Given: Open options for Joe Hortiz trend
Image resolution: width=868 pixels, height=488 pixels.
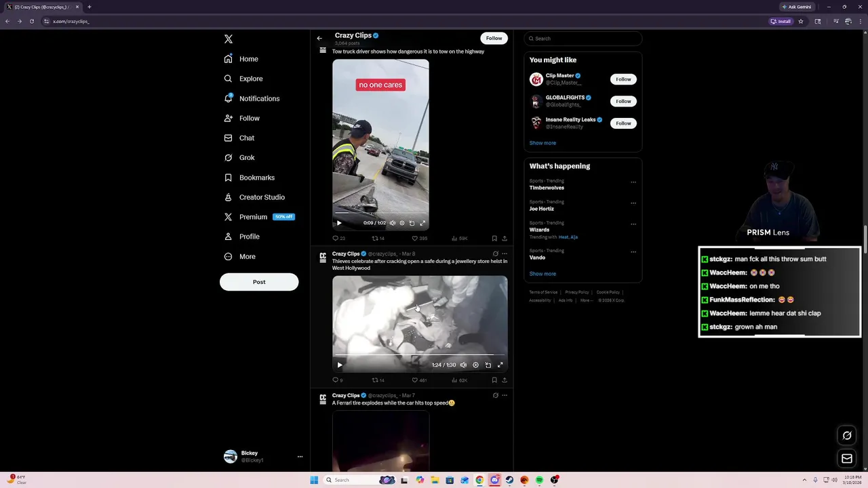Looking at the screenshot, I should [x=633, y=203].
